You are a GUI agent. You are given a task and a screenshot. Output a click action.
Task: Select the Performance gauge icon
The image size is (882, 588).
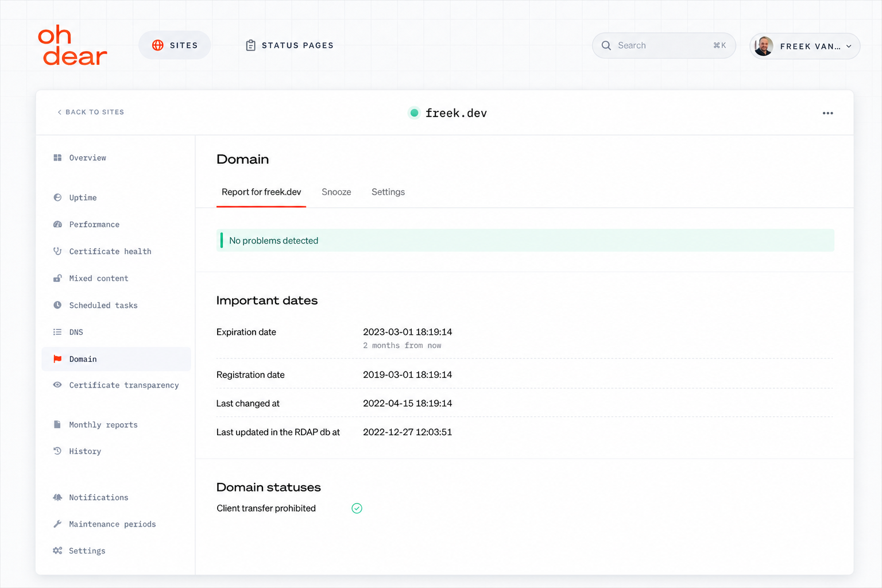tap(57, 225)
